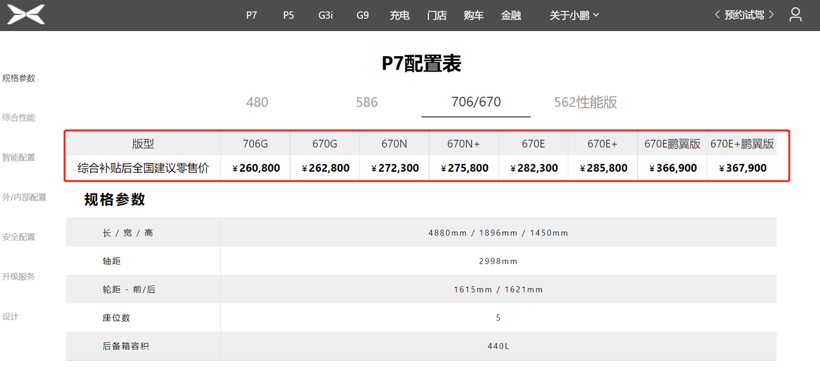The width and height of the screenshot is (820, 368).
Task: Jump to 安全配置 in sidebar
Action: [19, 237]
